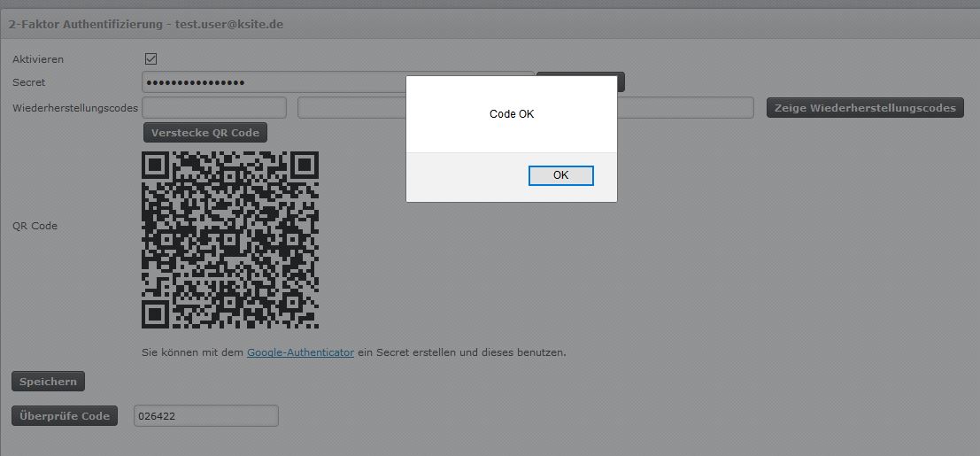The width and height of the screenshot is (980, 456).
Task: Click the 'Secret' label
Action: (28, 82)
